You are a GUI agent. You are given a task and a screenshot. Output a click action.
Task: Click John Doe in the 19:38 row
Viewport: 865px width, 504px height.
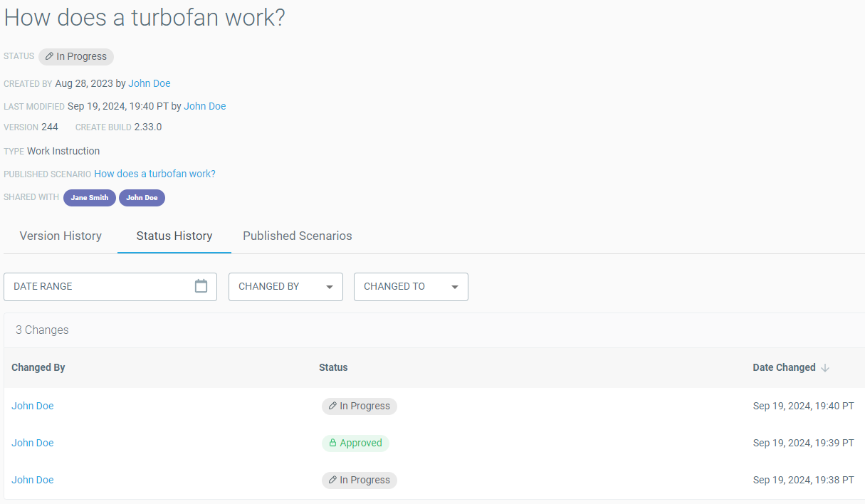click(33, 480)
